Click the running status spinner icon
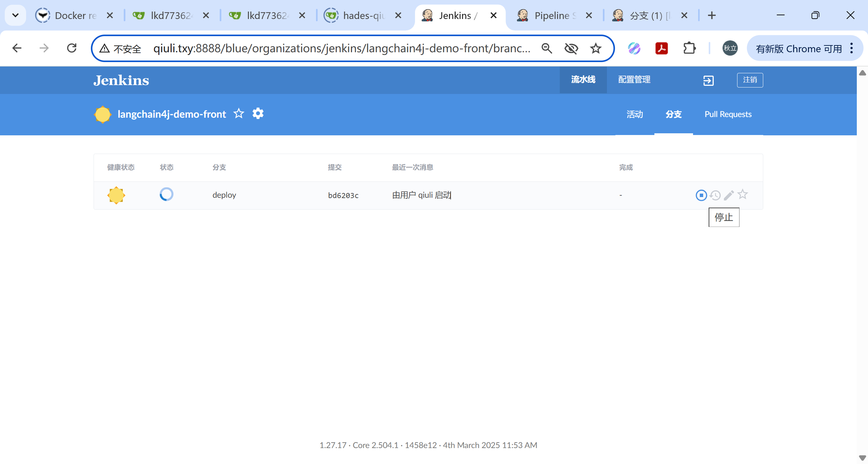Image resolution: width=868 pixels, height=464 pixels. pyautogui.click(x=166, y=194)
